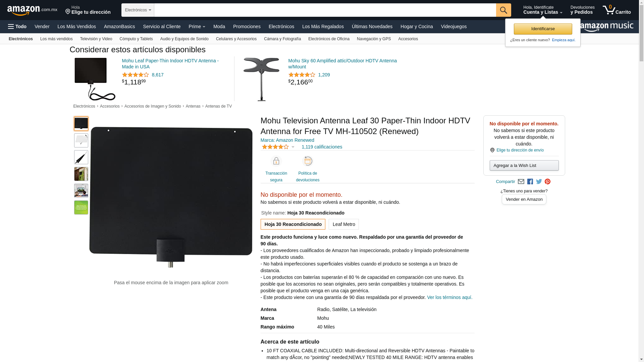Select Hoja 30 Reacondicionado style option
Viewport: 644px width, 362px height.
coord(293,224)
